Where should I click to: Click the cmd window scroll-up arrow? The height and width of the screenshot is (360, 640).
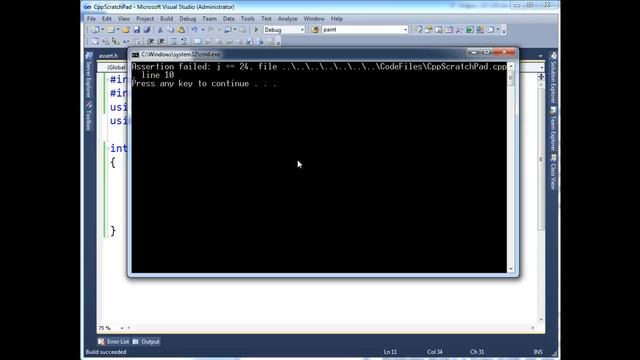tap(511, 66)
